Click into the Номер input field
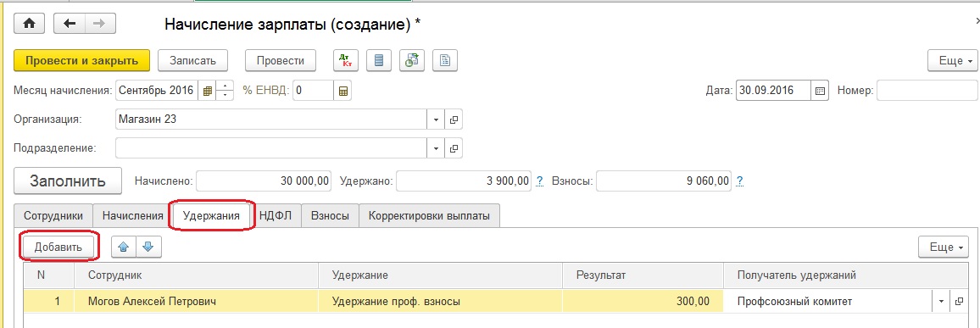The width and height of the screenshot is (980, 328). (x=927, y=91)
